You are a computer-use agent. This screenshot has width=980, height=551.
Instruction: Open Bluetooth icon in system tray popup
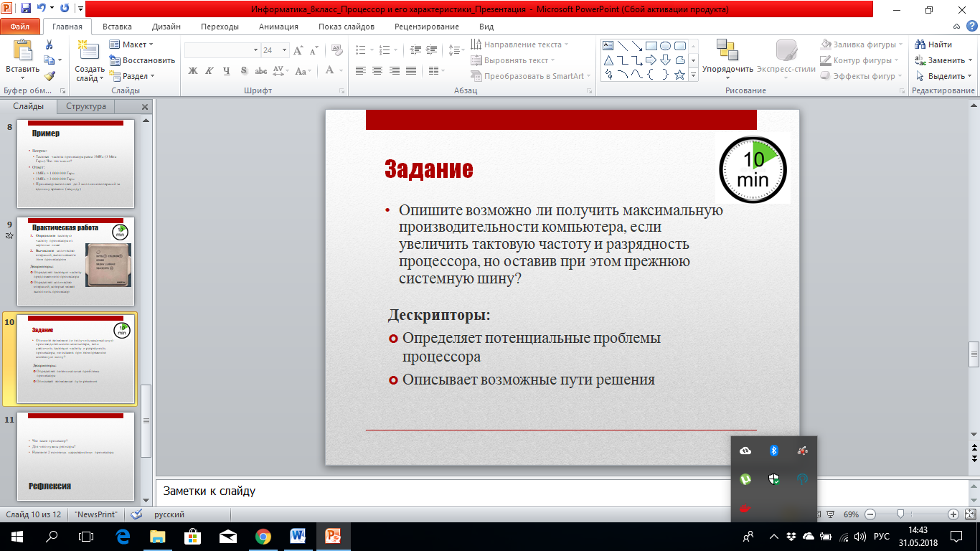774,451
